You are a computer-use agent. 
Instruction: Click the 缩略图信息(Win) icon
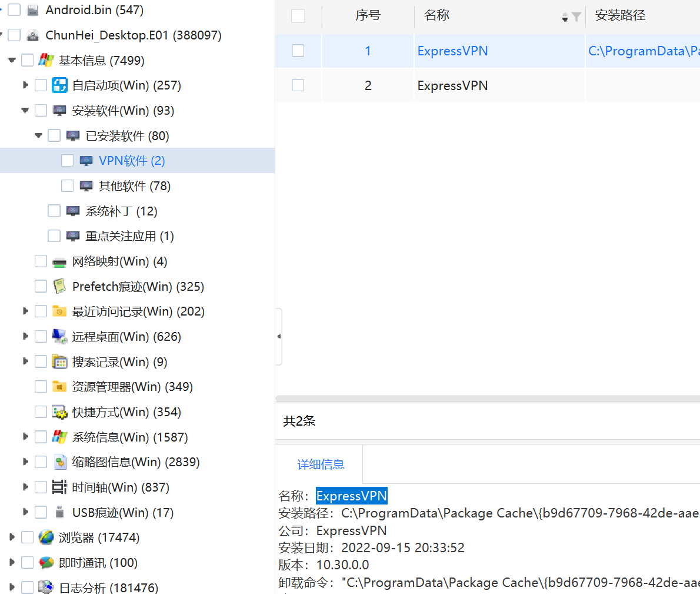tap(60, 462)
